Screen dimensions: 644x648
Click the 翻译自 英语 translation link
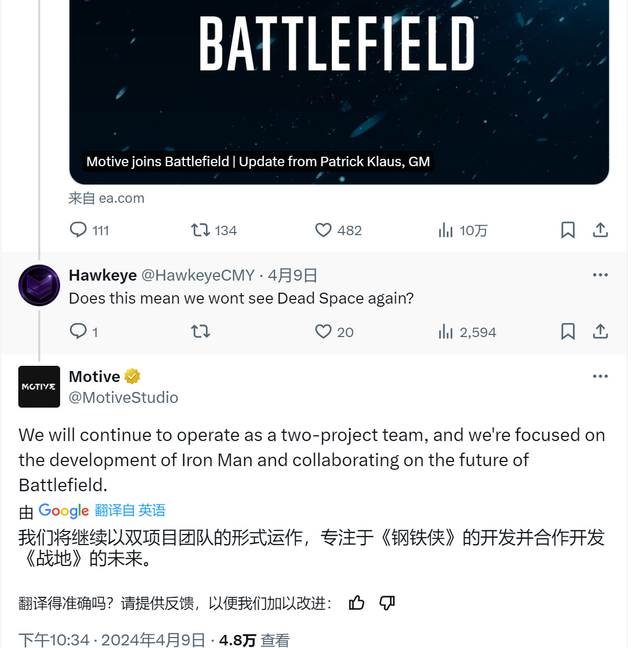(130, 510)
